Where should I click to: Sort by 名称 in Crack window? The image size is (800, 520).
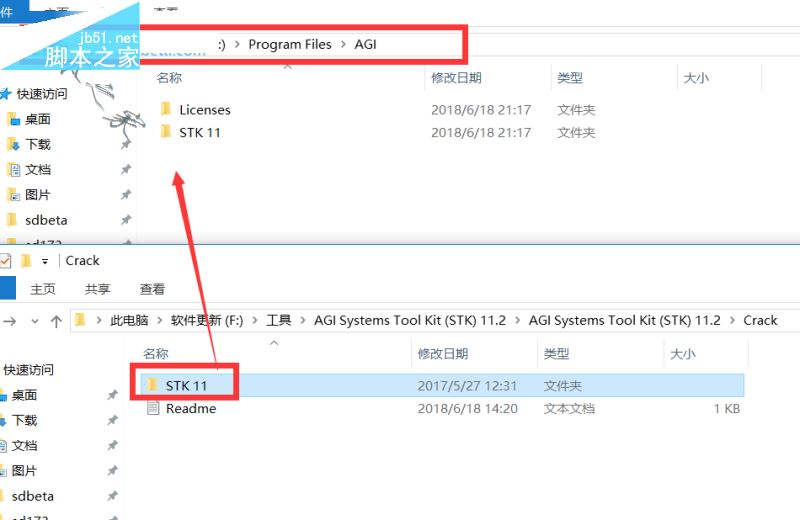[x=156, y=354]
